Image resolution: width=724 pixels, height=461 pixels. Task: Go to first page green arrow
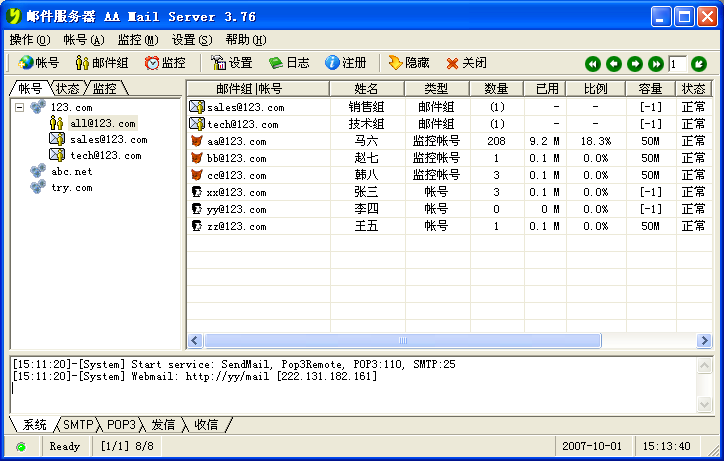593,64
